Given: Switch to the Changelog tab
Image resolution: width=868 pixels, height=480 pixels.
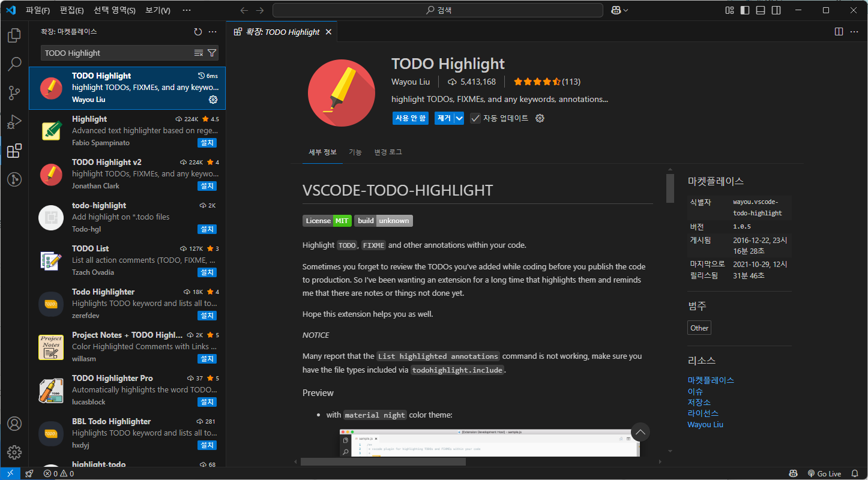Looking at the screenshot, I should pos(388,152).
